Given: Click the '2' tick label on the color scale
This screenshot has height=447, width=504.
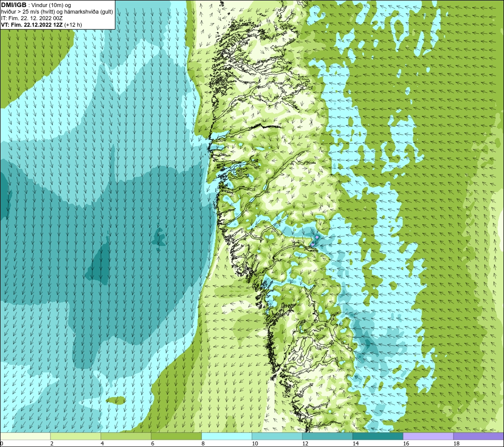Looking at the screenshot, I should tap(52, 443).
